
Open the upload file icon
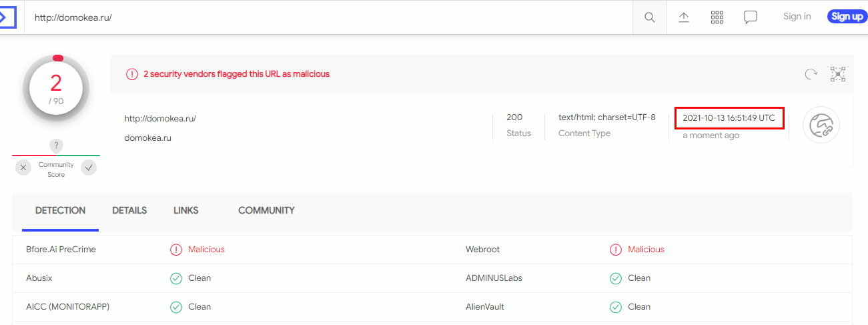pyautogui.click(x=684, y=17)
